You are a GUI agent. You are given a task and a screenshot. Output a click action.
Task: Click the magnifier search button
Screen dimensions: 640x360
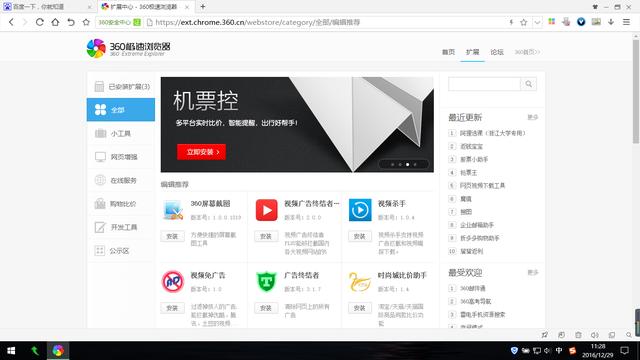tap(529, 84)
